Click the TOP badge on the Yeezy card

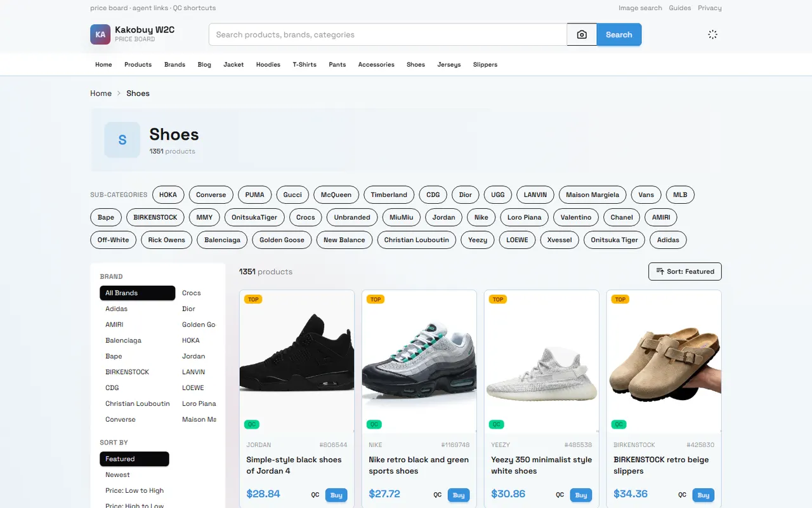pyautogui.click(x=498, y=299)
